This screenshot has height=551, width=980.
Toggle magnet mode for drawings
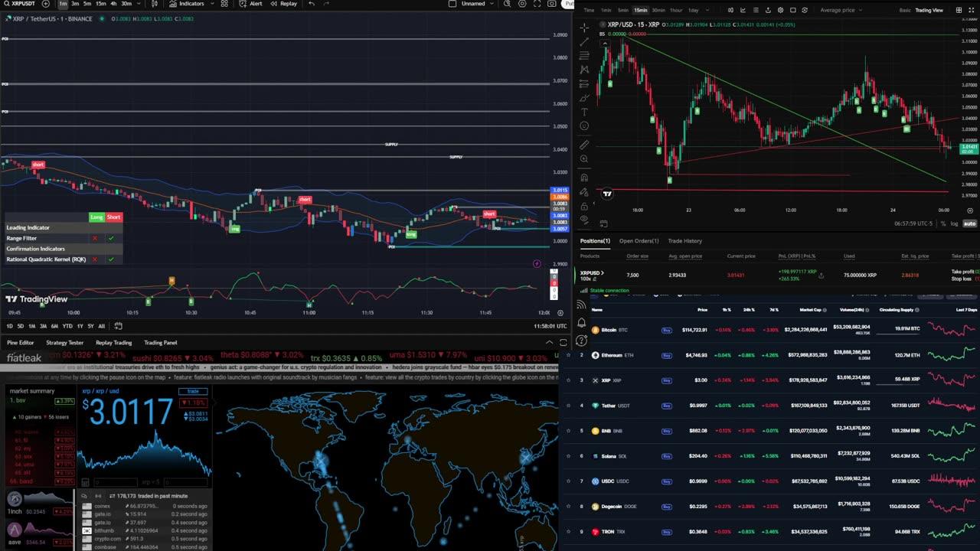pos(585,178)
